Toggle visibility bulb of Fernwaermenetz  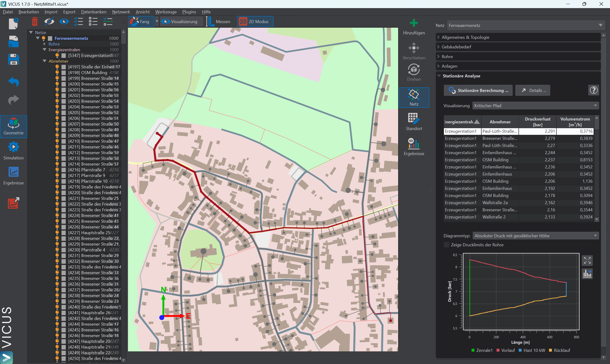click(44, 38)
